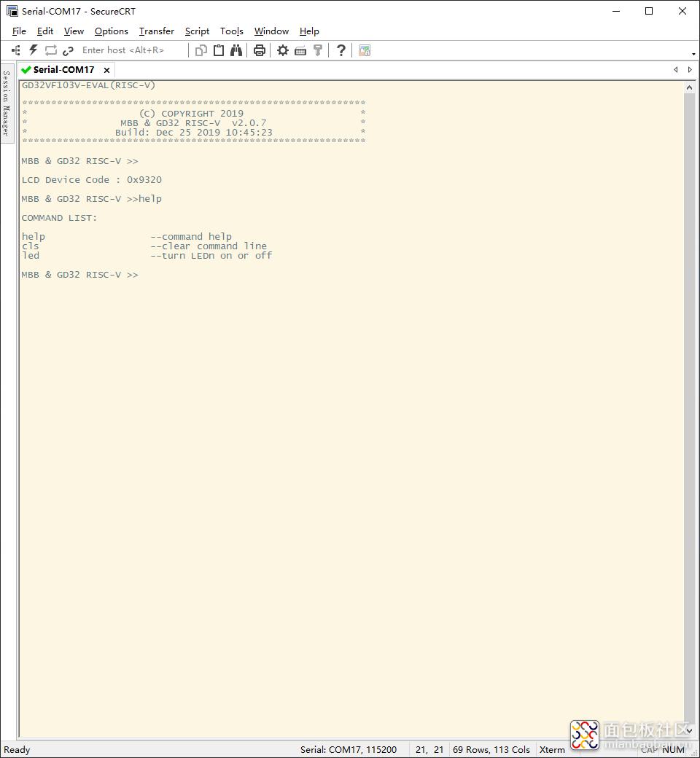Click the SecureCRT title bar app icon
The height and width of the screenshot is (758, 700).
12,11
